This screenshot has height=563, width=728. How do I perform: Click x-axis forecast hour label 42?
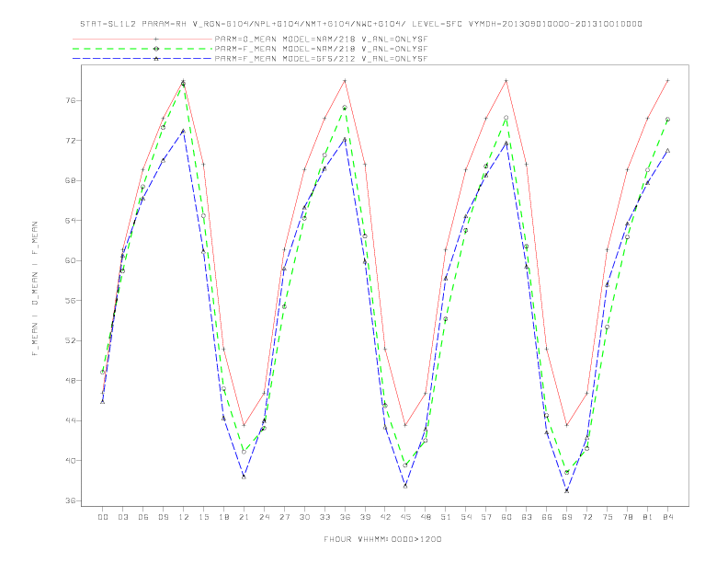(385, 517)
